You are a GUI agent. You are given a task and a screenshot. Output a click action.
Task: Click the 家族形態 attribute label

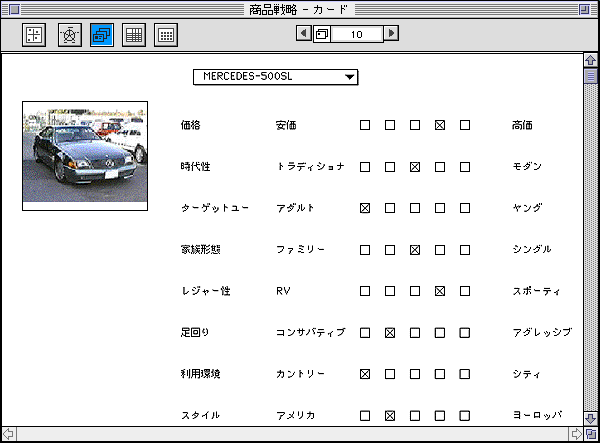[x=201, y=250]
